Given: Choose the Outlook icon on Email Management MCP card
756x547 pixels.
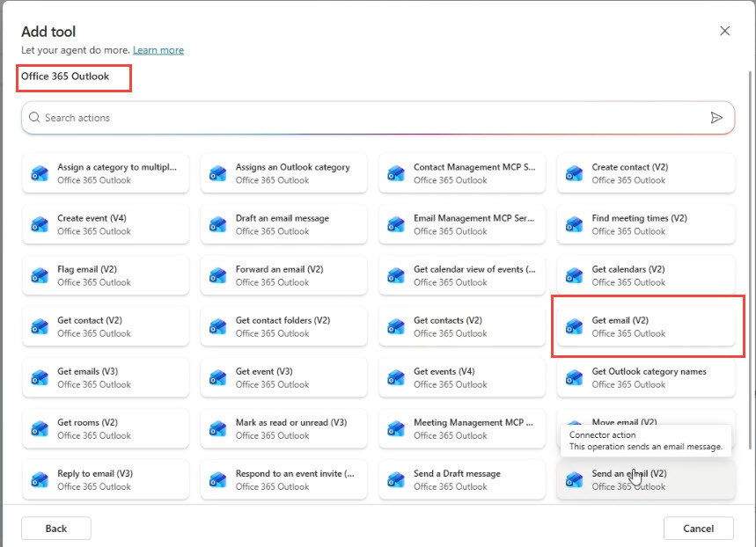Looking at the screenshot, I should click(x=396, y=224).
